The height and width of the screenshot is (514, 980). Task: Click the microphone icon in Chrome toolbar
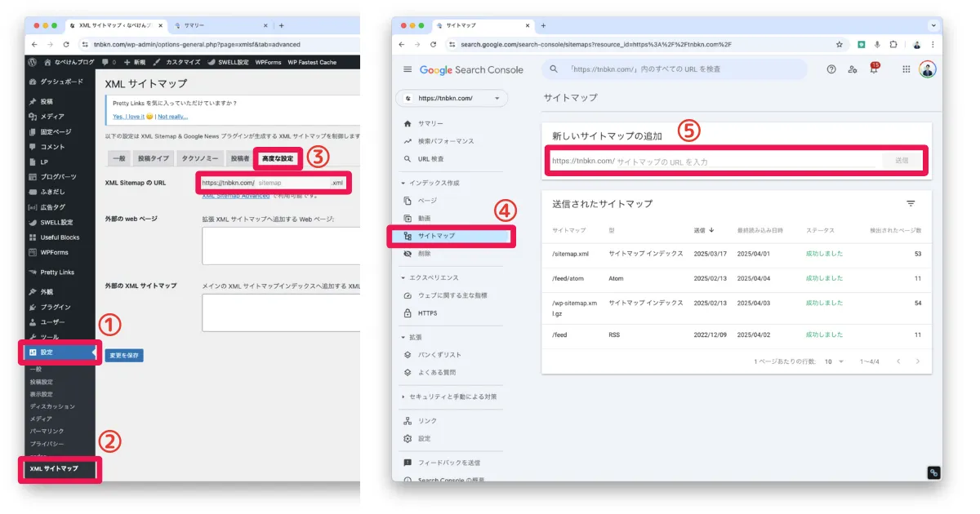[x=877, y=44]
